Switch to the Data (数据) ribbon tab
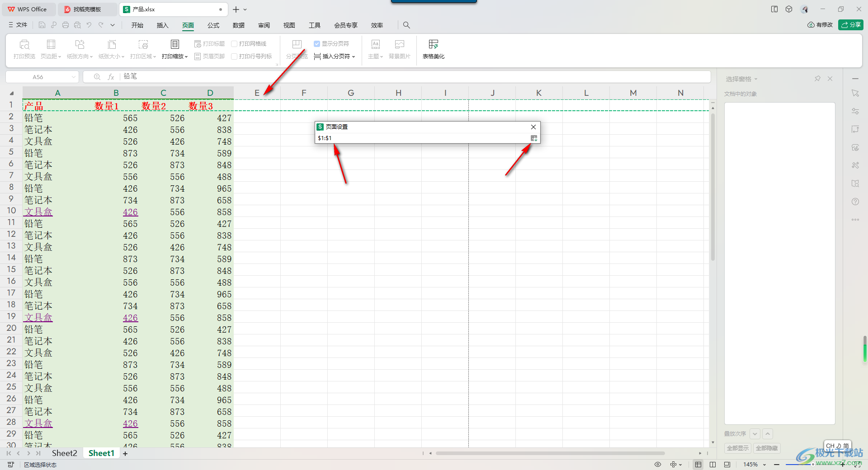The image size is (868, 470). 239,25
